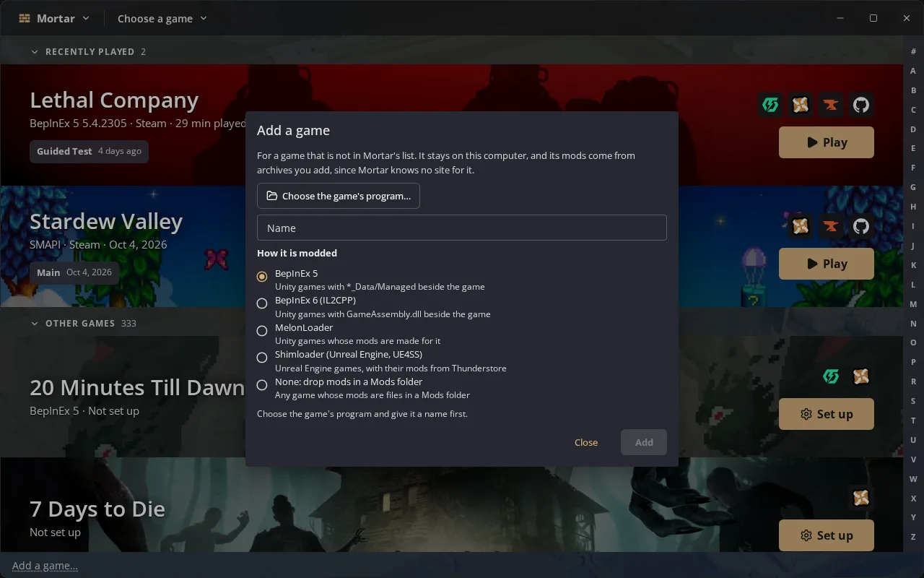Viewport: 924px width, 578px height.
Task: Jump to letter S in alphabet index
Action: click(913, 401)
